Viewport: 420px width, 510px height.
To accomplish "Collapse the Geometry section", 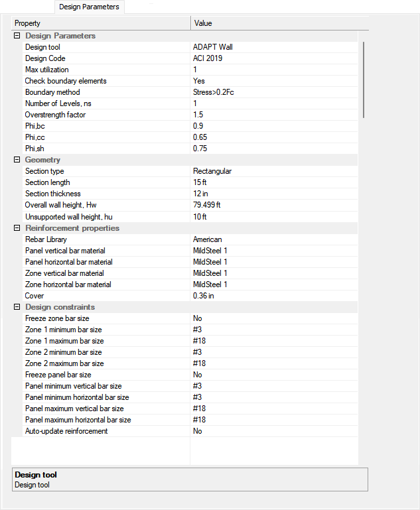I will point(17,160).
